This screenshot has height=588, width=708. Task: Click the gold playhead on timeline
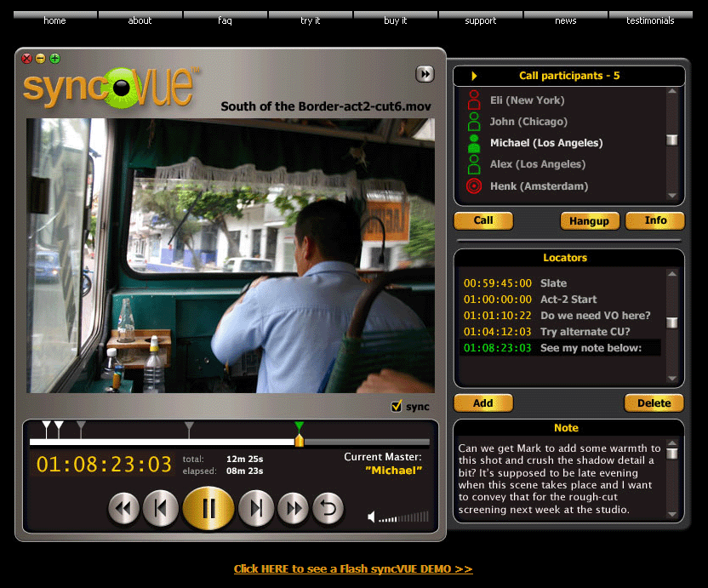point(299,441)
